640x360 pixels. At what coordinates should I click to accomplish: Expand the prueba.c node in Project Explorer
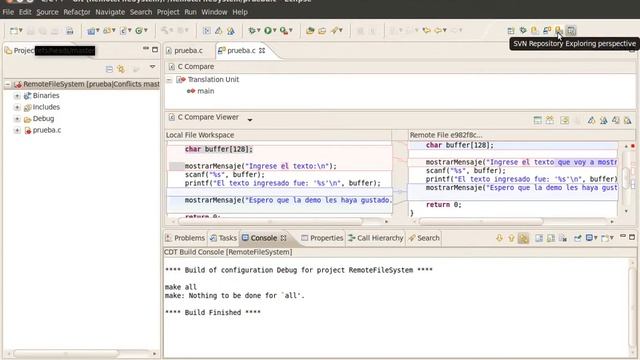17,130
